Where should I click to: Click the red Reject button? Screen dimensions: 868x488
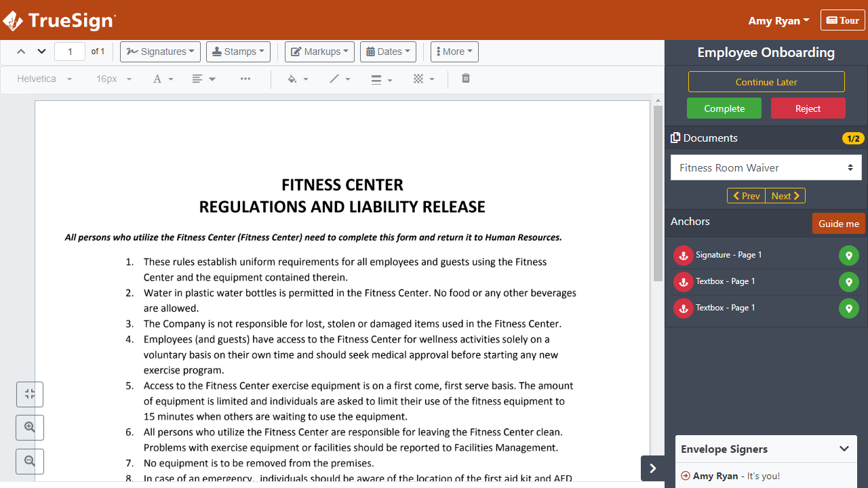[x=808, y=108]
